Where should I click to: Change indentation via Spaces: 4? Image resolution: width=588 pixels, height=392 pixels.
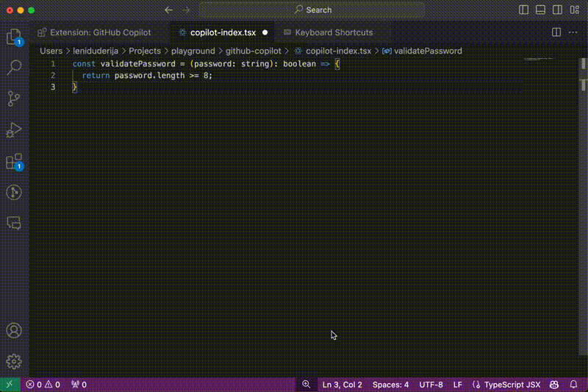pos(390,385)
